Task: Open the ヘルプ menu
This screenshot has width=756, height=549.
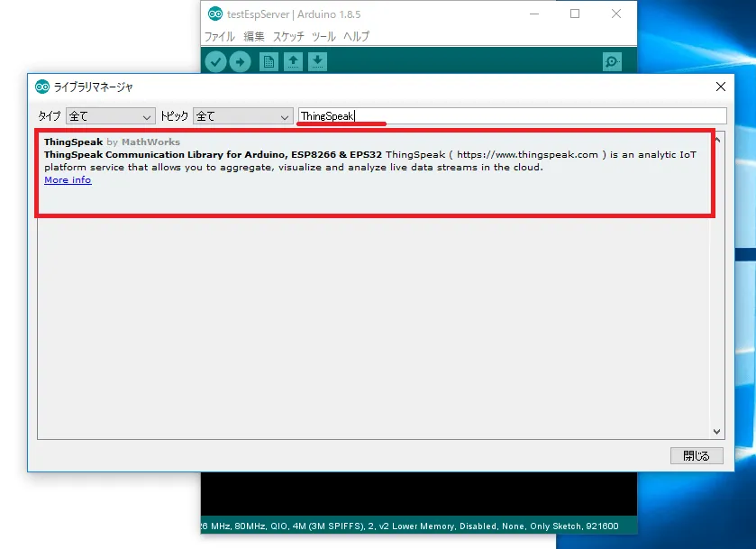Action: (x=356, y=37)
